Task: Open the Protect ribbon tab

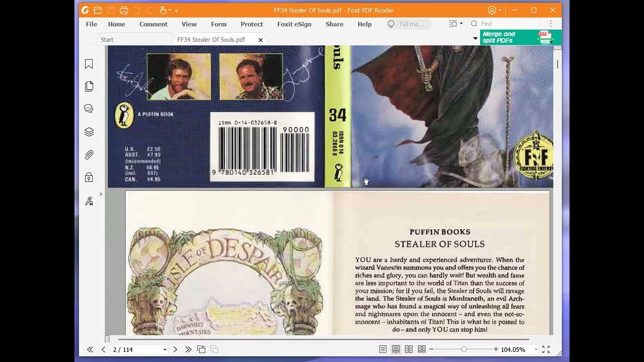Action: pos(252,24)
